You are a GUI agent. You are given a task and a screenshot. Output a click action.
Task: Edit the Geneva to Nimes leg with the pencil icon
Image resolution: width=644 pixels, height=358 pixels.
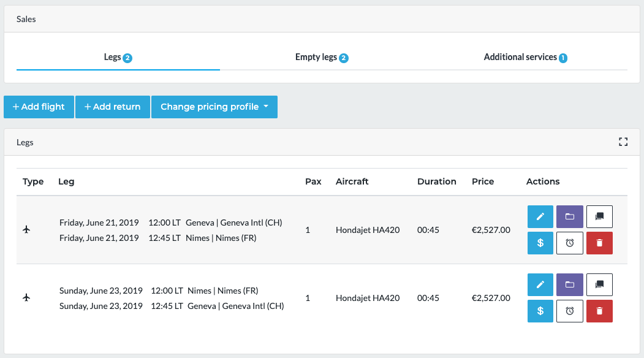[x=540, y=216]
